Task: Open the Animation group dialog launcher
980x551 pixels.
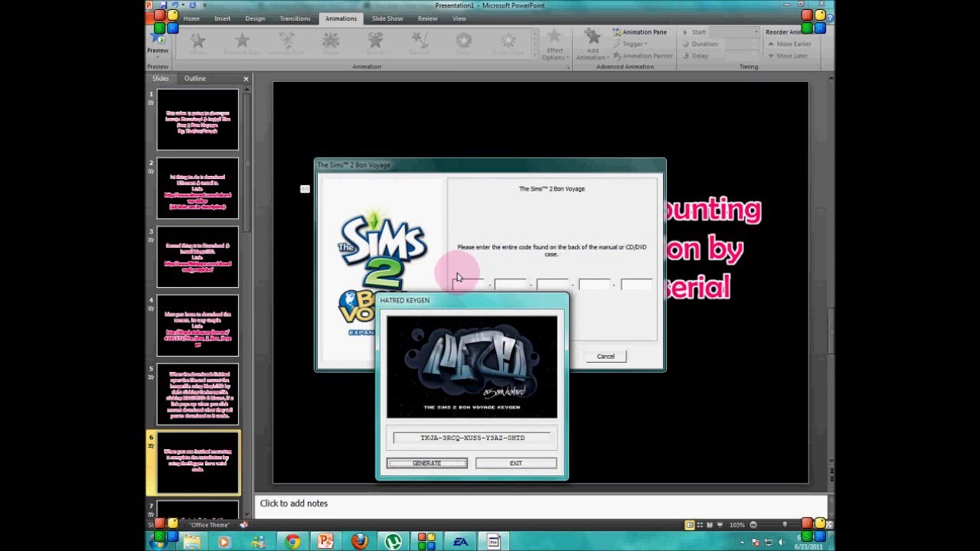Action: tap(567, 67)
